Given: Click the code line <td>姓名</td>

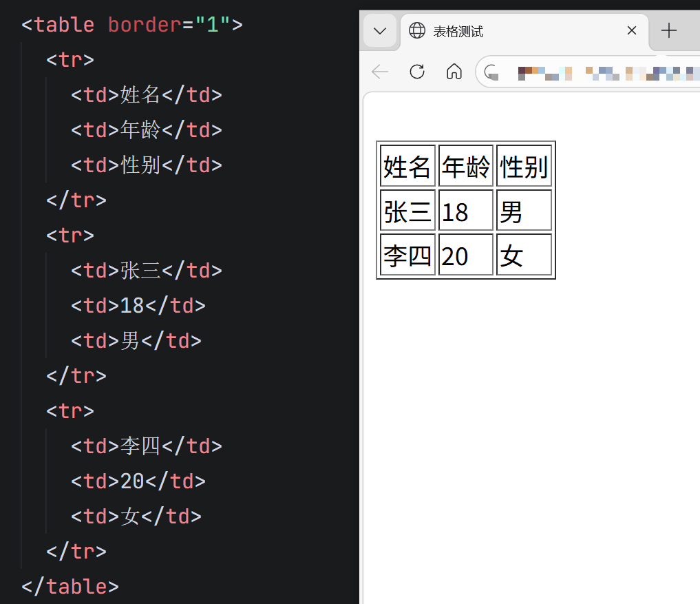Looking at the screenshot, I should [x=147, y=95].
